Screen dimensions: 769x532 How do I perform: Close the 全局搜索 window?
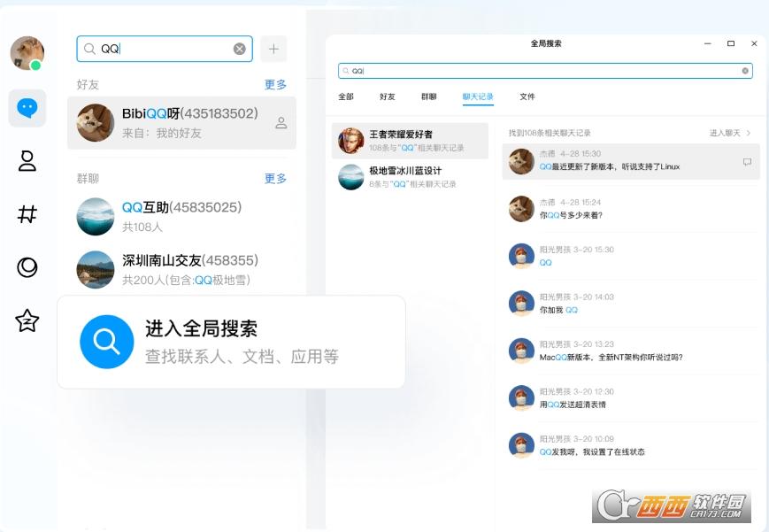(754, 43)
